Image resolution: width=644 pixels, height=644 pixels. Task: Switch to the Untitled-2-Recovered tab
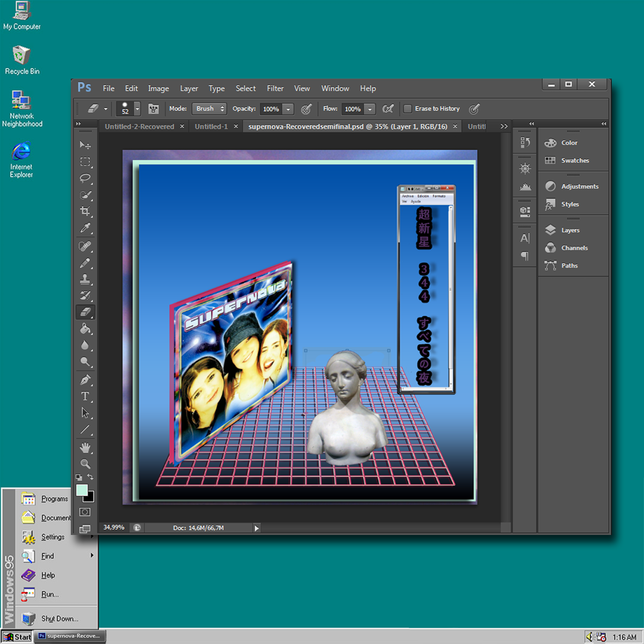click(140, 127)
